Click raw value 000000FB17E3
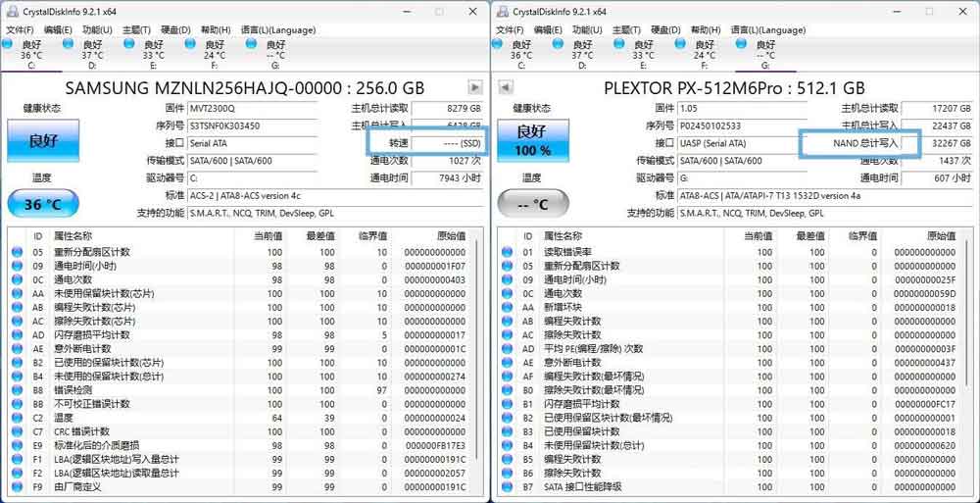Viewport: 980px width, 503px height. coord(435,445)
